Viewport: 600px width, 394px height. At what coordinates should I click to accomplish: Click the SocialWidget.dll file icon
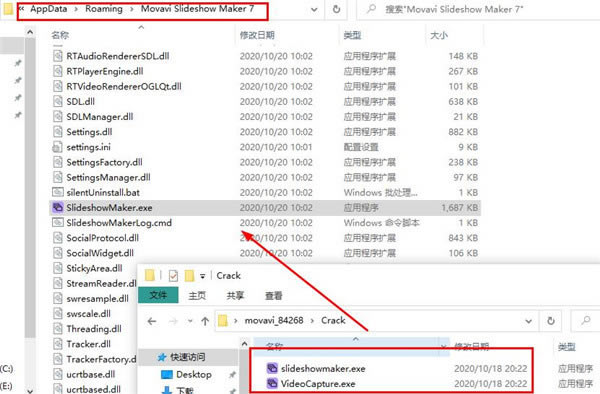(x=57, y=253)
